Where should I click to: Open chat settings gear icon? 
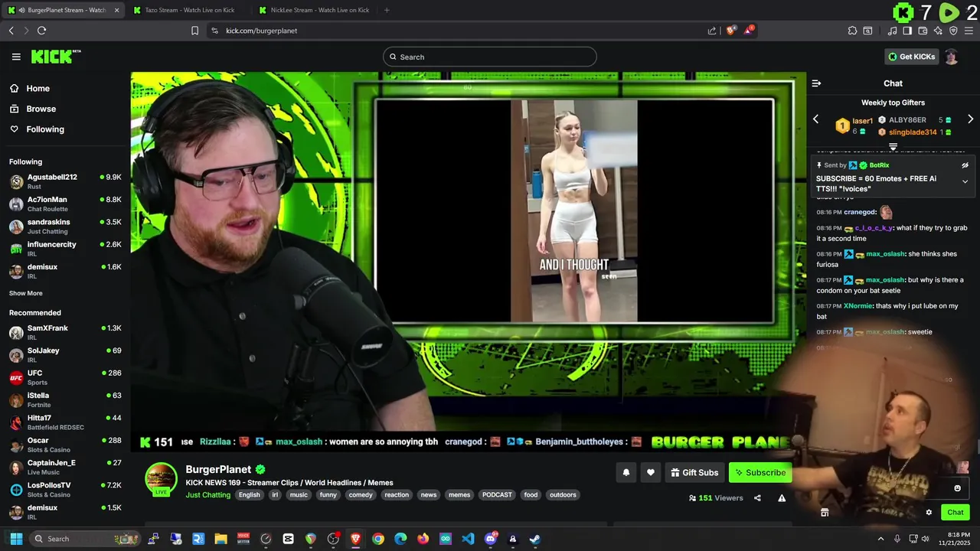[x=929, y=513]
